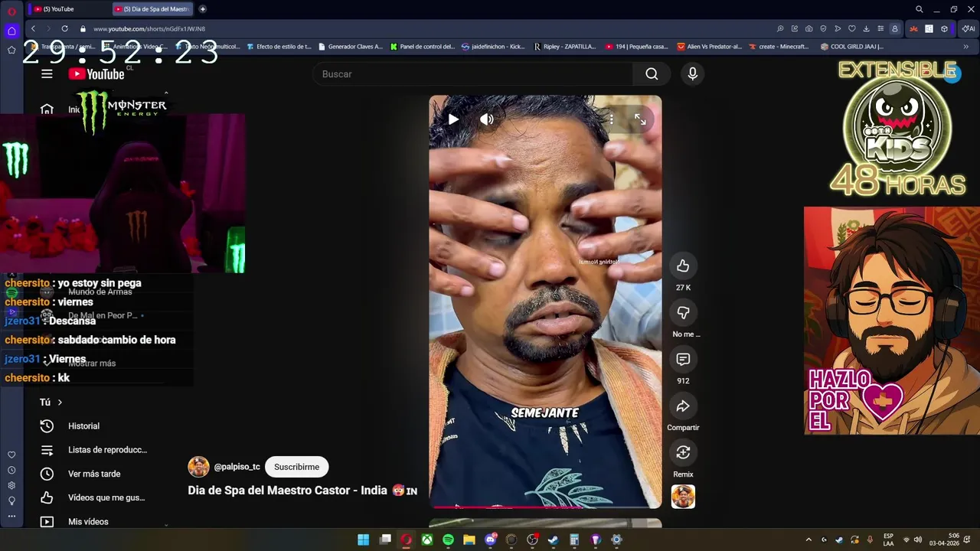Expand the Tú section chevron
The height and width of the screenshot is (551, 980).
point(60,402)
